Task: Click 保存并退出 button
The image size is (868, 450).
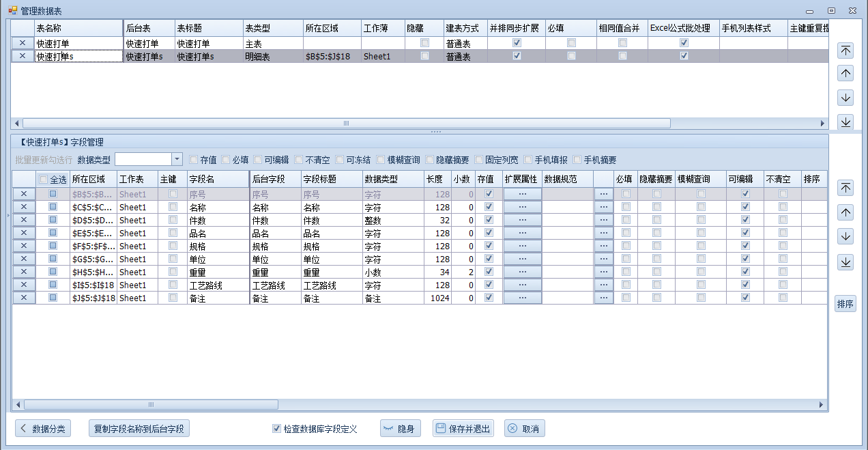Action: click(x=463, y=429)
